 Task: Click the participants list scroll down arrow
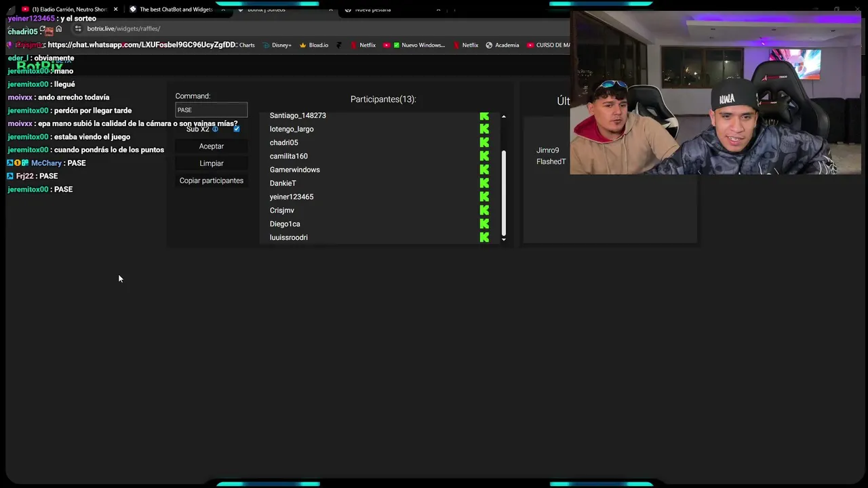(503, 239)
